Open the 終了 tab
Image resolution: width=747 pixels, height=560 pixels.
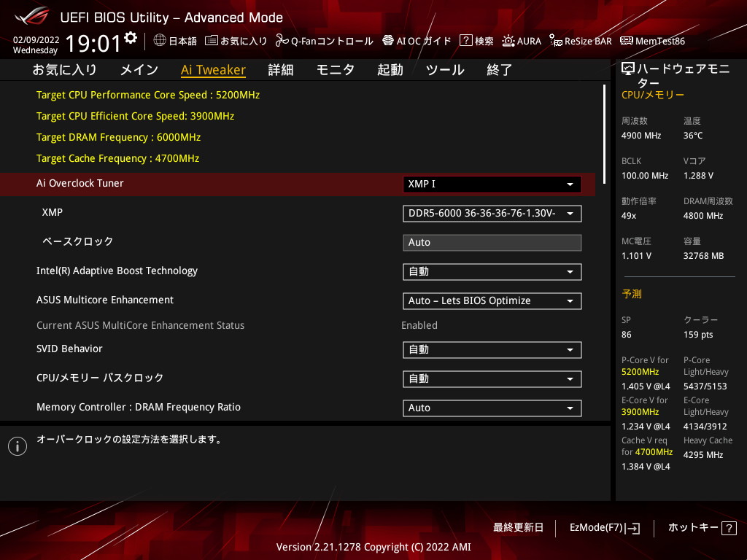coord(499,70)
